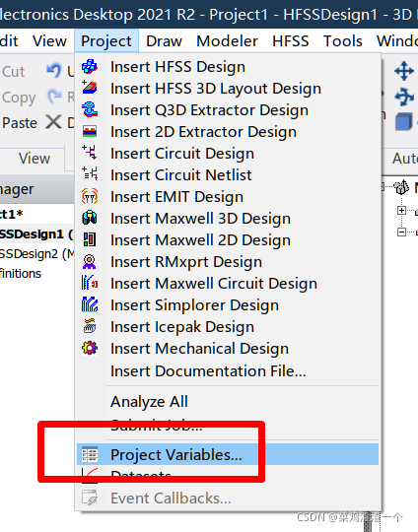The height and width of the screenshot is (532, 418).
Task: Click the Insert Simplorer Design icon
Action: click(x=90, y=304)
